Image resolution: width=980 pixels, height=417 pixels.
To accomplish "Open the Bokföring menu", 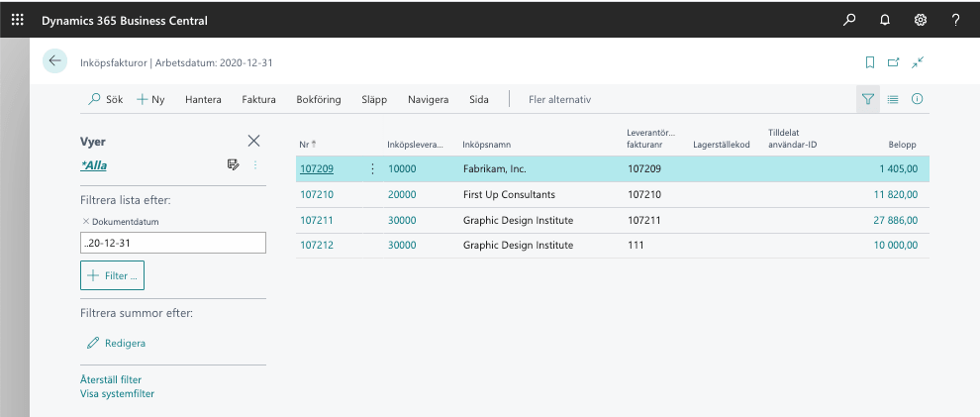I will [319, 99].
